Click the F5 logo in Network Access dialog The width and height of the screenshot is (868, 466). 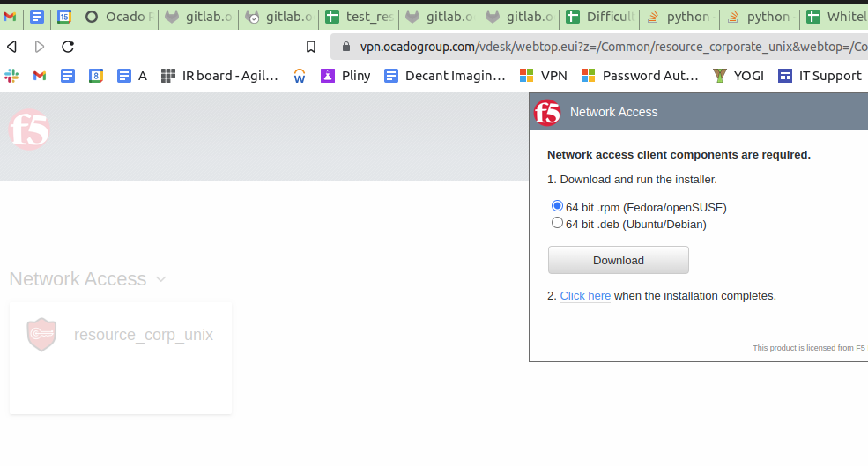click(x=547, y=112)
